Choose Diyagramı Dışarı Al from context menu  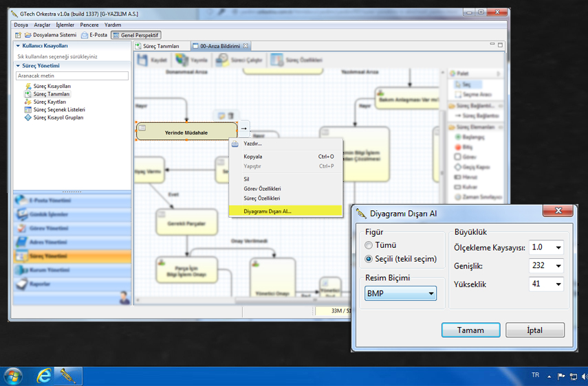click(x=268, y=212)
